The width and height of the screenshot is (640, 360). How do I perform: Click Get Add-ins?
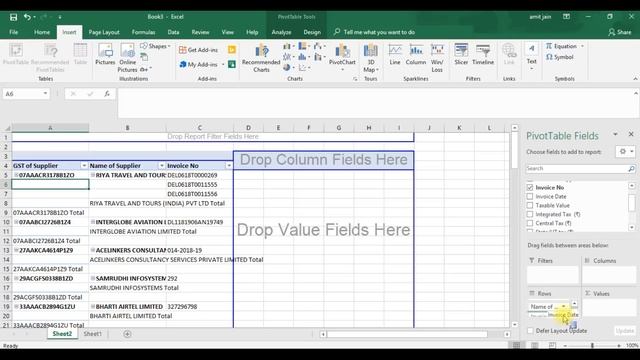tap(199, 50)
